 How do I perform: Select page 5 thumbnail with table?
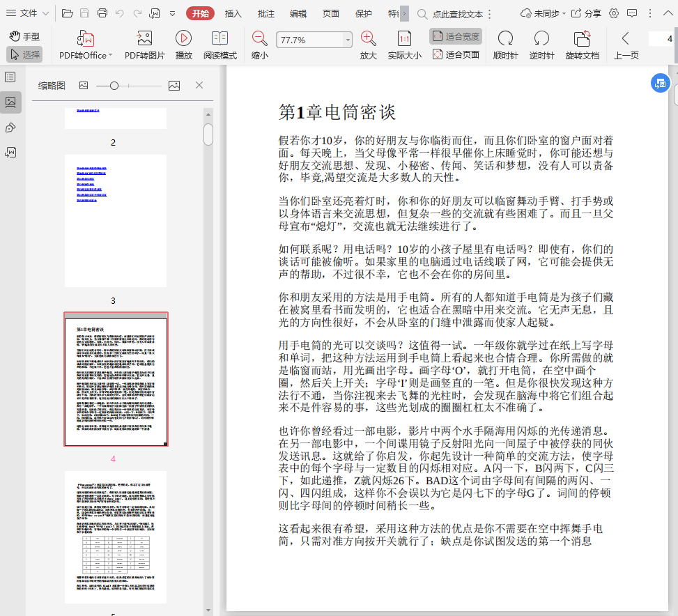116,537
